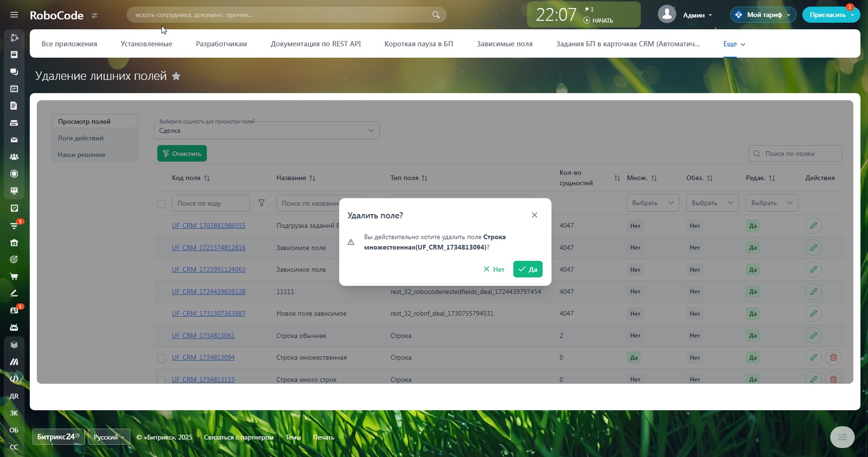Click the search magnifier in top search bar
Screen dimensions: 868x457
tap(435, 15)
